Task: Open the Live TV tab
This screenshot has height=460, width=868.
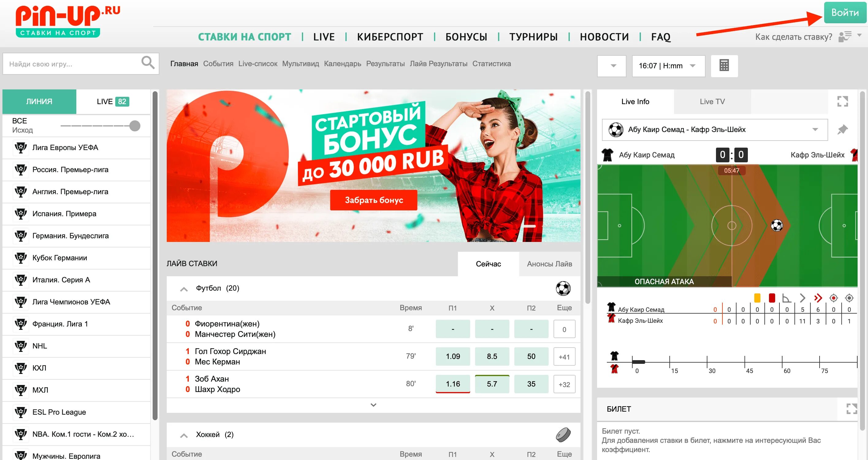Action: [712, 101]
